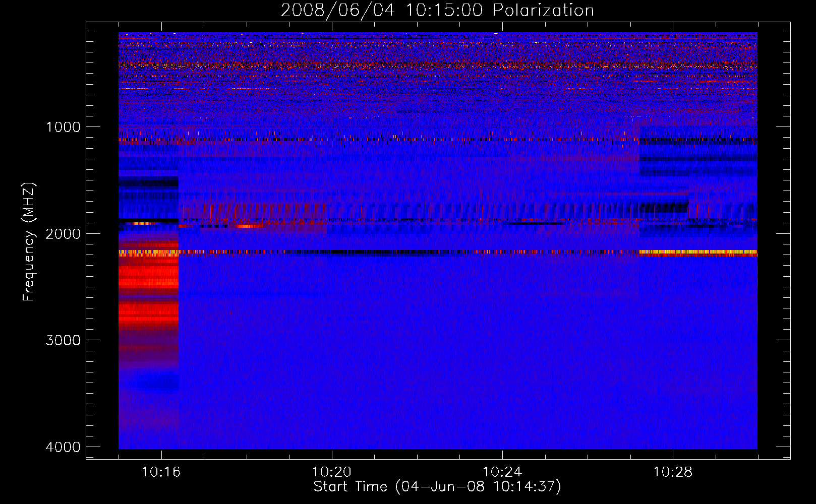The height and width of the screenshot is (504, 816).
Task: Click the "10:28" time tick label
Action: coord(673,472)
